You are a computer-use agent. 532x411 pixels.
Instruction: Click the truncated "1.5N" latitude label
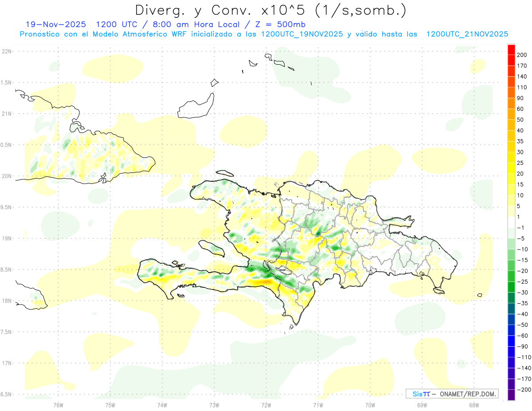6,82
